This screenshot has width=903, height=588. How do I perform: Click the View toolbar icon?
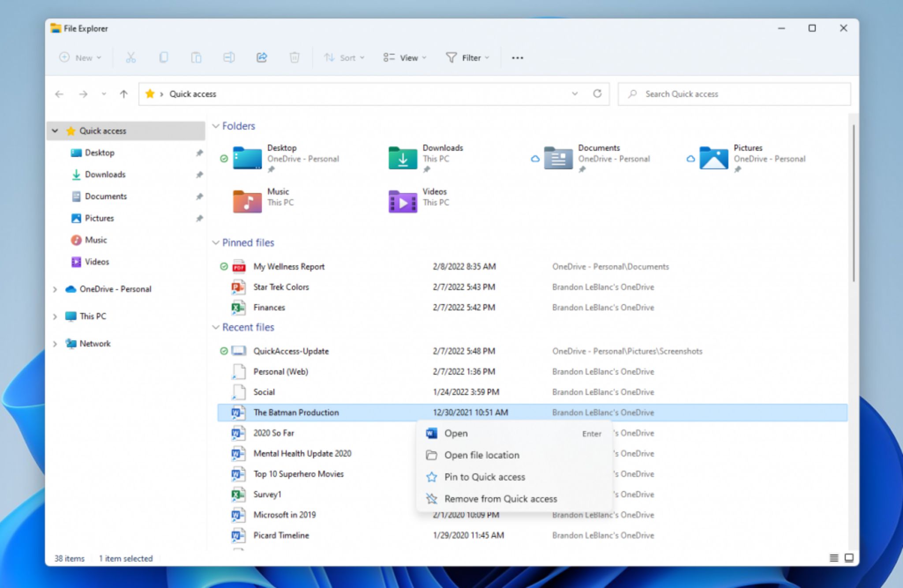click(404, 58)
